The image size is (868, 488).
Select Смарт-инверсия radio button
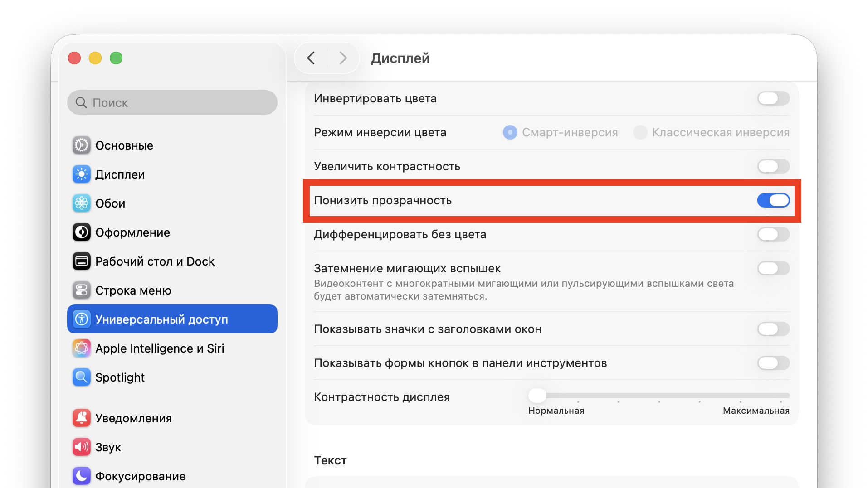(x=510, y=132)
